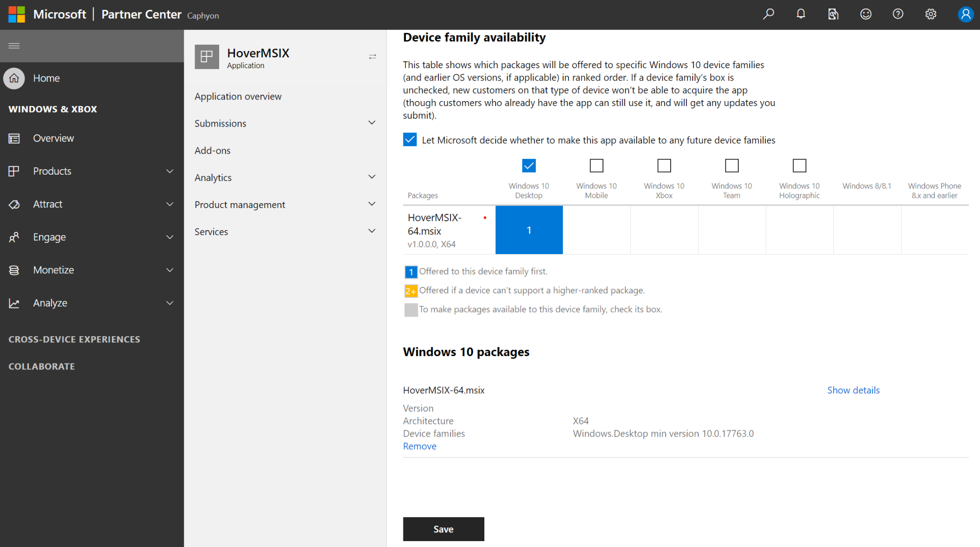Click Remove link under HoverMSIX-64.msix

(x=420, y=446)
